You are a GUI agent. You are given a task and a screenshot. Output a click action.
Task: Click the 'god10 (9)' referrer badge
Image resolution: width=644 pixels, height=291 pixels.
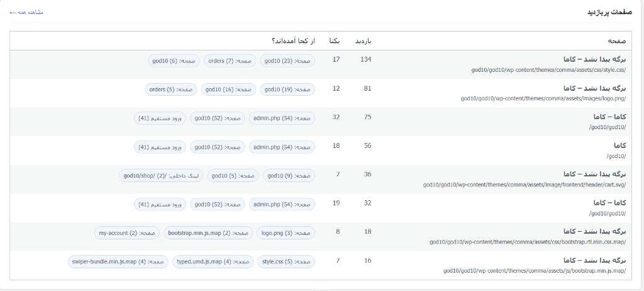pos(289,176)
